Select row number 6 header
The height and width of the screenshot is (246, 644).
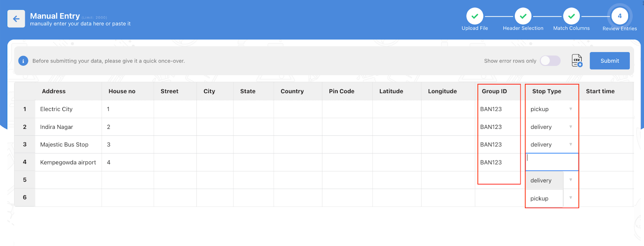[x=25, y=198]
